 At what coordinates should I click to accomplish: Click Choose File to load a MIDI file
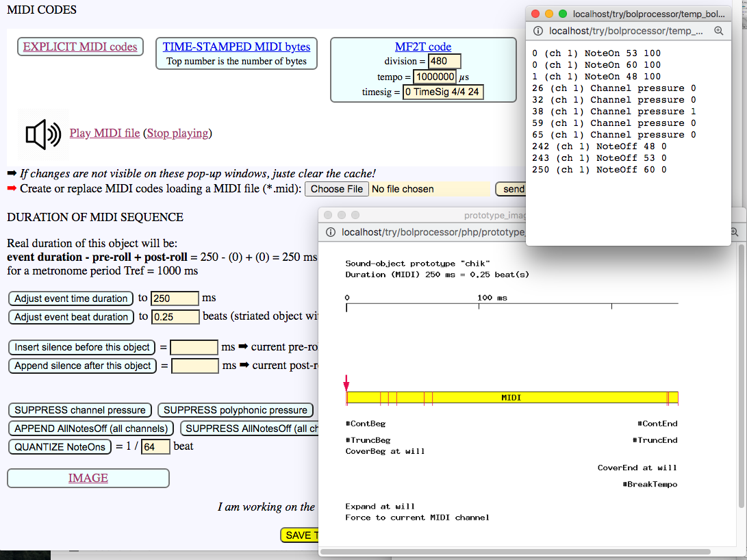[336, 188]
